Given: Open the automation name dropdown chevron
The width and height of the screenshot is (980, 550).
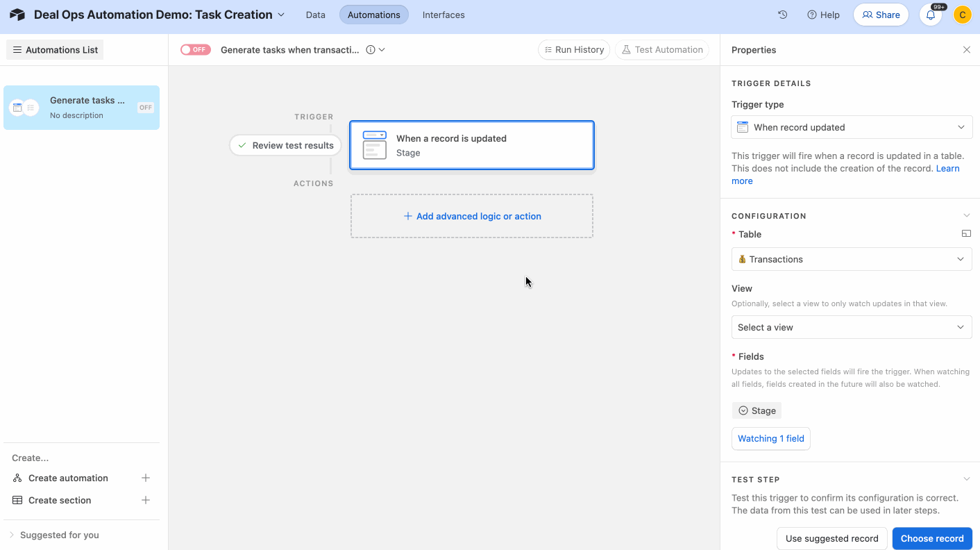Looking at the screenshot, I should point(382,50).
